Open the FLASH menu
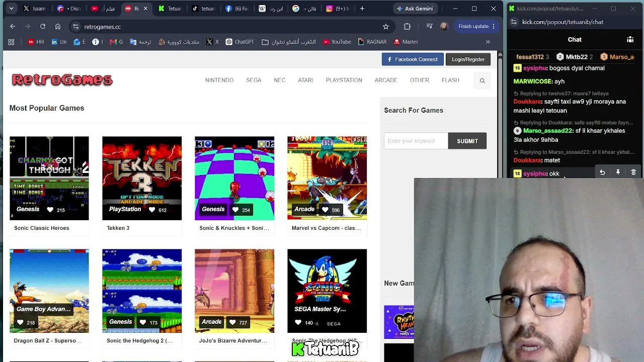Image resolution: width=644 pixels, height=362 pixels. (450, 80)
